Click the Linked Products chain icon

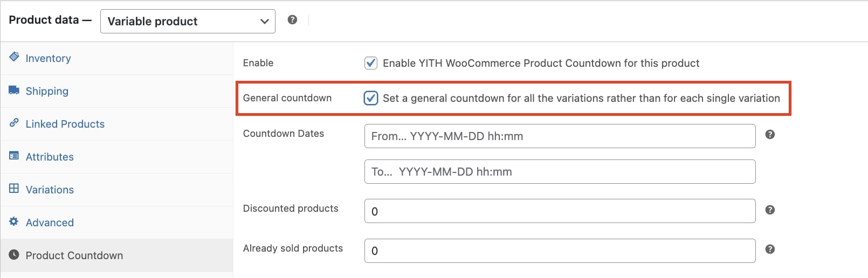tap(14, 123)
